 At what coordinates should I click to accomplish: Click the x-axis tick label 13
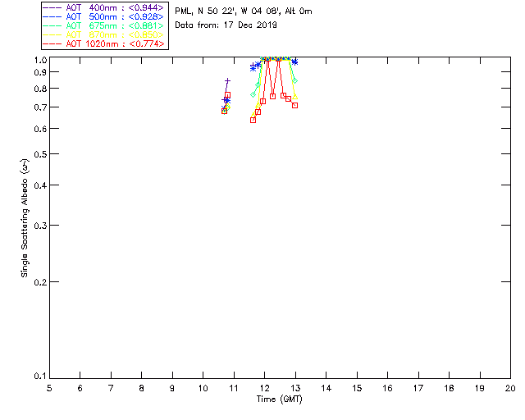[x=295, y=388]
